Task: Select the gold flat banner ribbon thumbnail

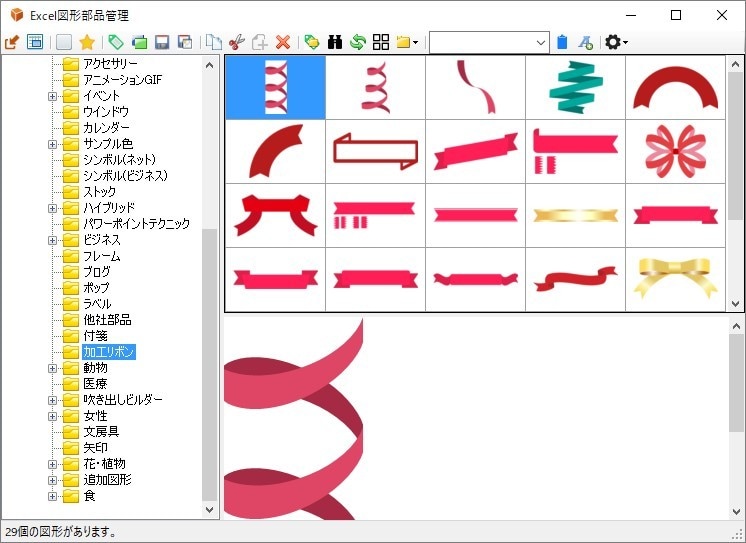Action: (575, 215)
